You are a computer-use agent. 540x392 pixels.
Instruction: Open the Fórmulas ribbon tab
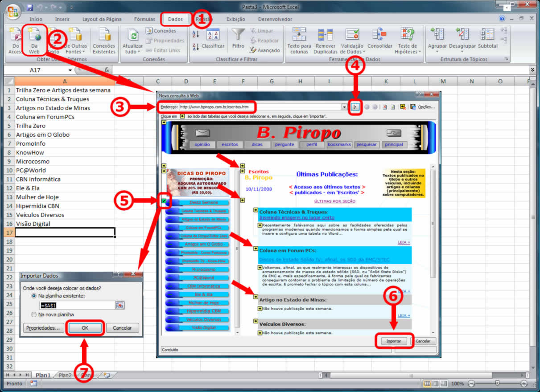(x=144, y=19)
